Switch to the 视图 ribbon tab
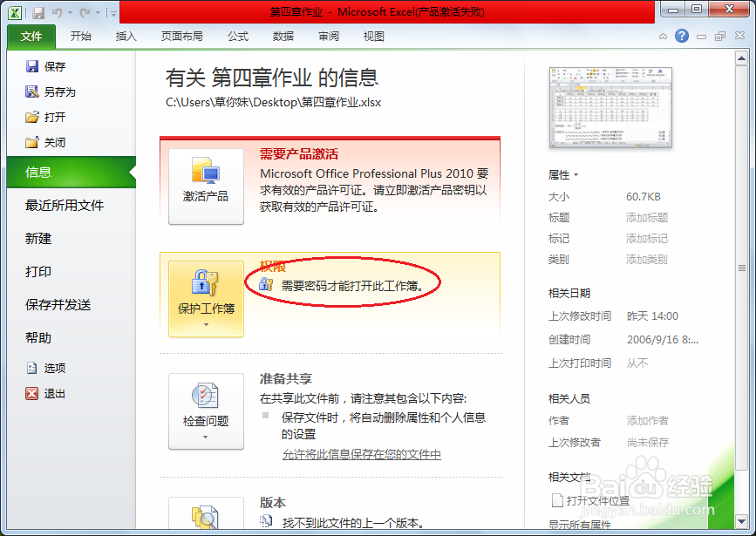Viewport: 756px width, 536px height. pos(373,36)
